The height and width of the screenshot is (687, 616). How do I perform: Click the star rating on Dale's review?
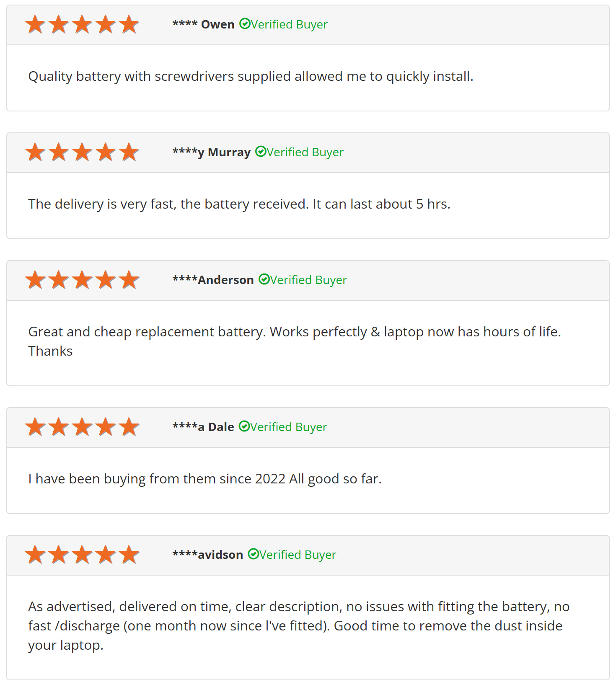pos(82,427)
